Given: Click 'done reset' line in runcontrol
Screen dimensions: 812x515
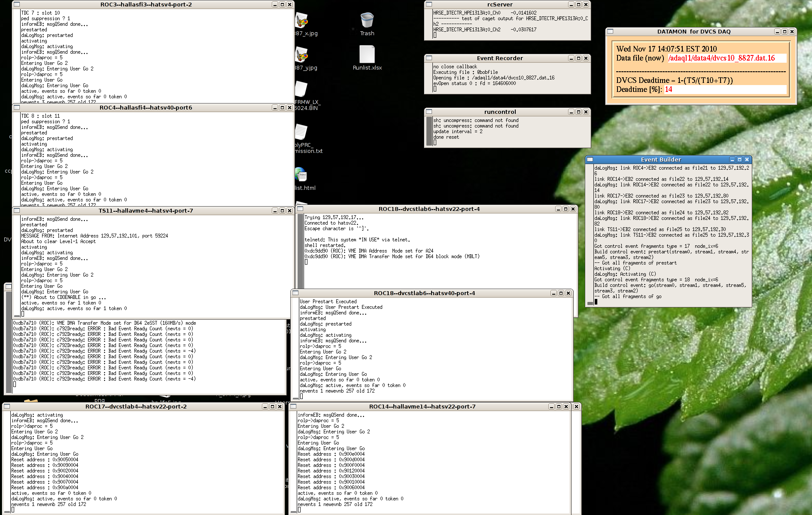Looking at the screenshot, I should 446,137.
